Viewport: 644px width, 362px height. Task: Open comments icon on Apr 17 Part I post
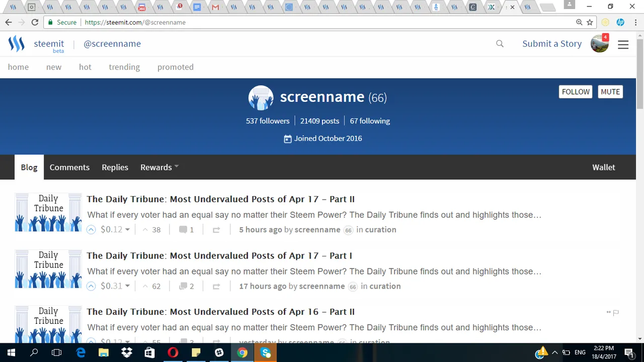[x=183, y=286]
